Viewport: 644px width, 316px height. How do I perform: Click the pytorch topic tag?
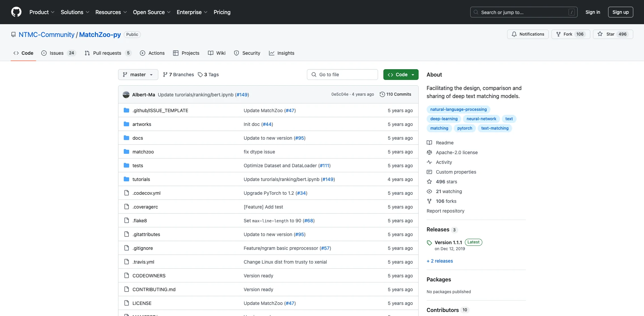[x=465, y=128]
